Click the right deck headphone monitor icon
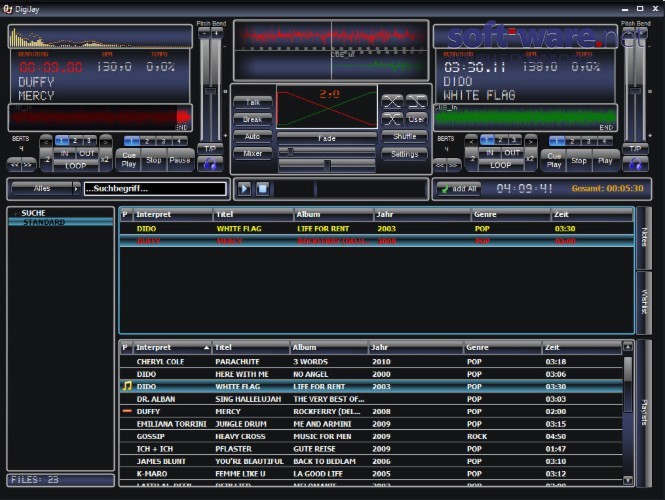Viewport: 665px width, 500px height. pyautogui.click(x=635, y=164)
